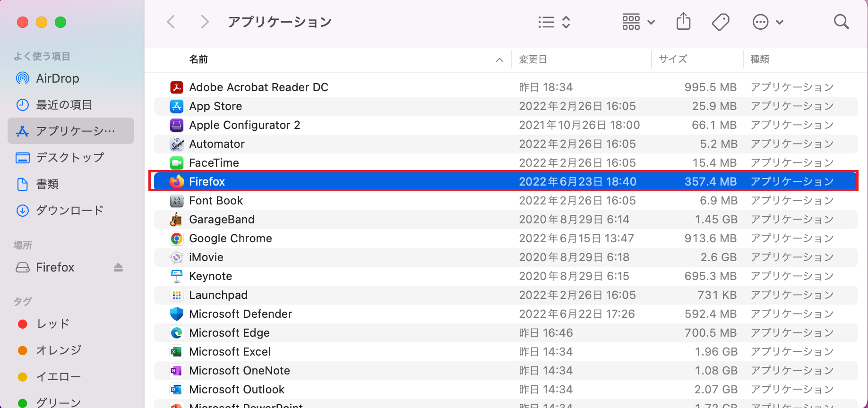Select the Google Chrome file name
The image size is (868, 408).
[231, 238]
